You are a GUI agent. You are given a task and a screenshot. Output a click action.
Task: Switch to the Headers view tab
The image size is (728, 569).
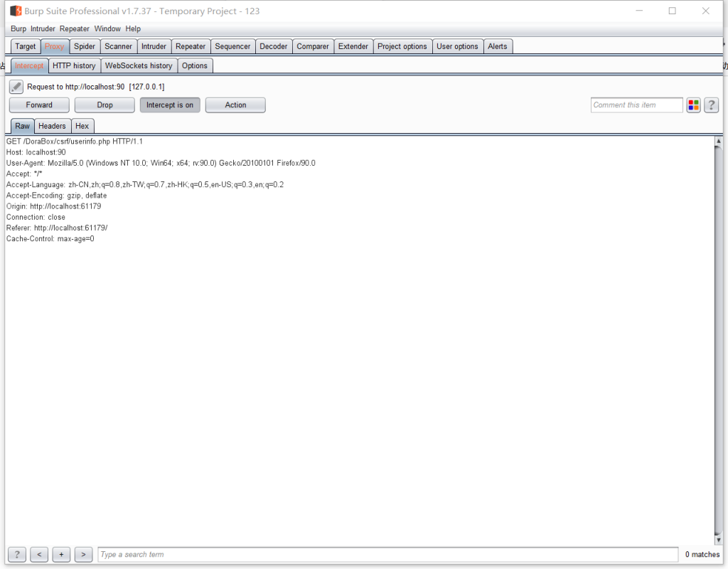coord(53,126)
